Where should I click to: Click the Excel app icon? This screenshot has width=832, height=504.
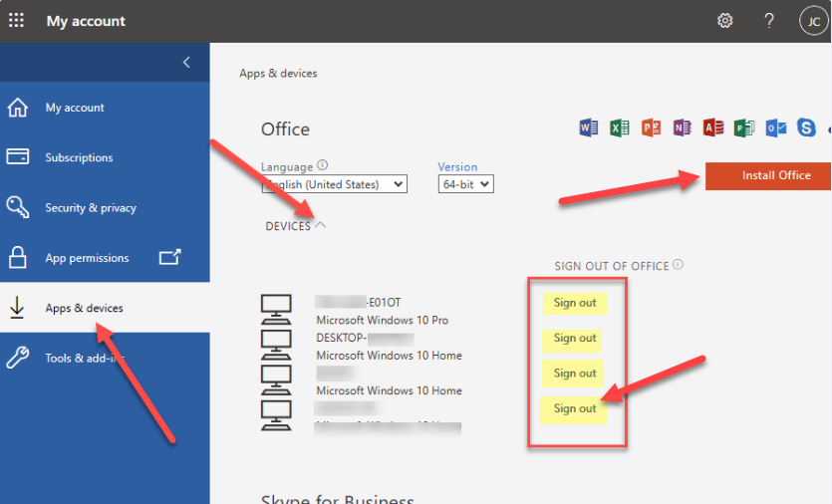click(620, 127)
